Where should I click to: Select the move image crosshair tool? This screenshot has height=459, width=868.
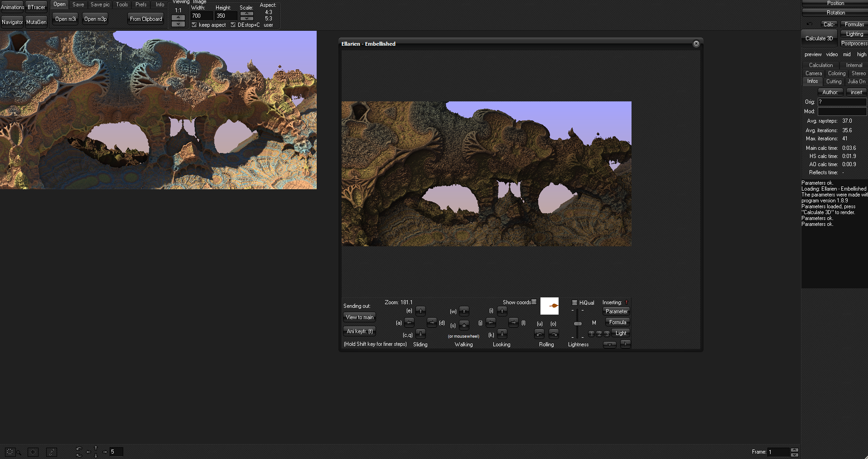click(33, 452)
